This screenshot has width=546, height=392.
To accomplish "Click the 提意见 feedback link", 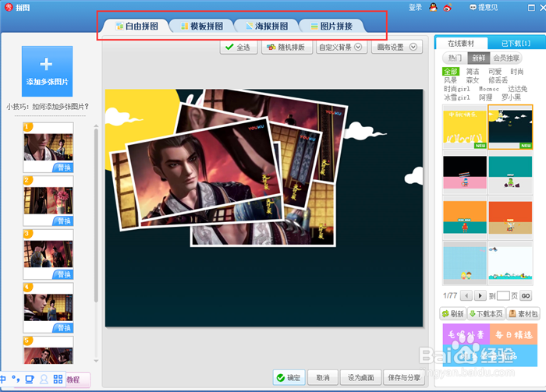I will (x=484, y=7).
